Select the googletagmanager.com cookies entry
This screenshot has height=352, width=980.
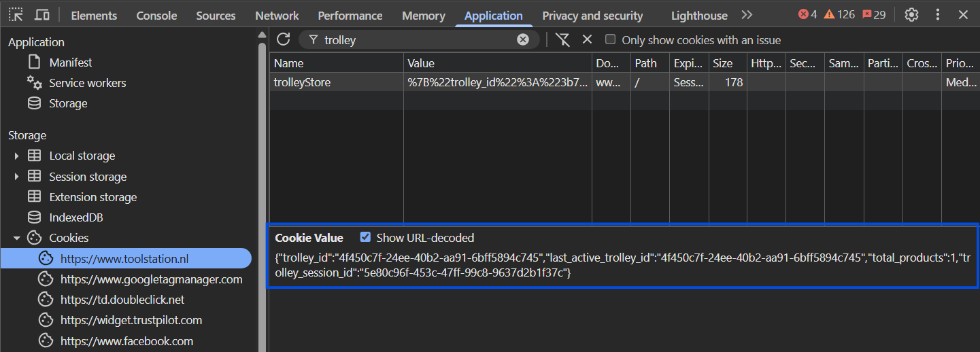151,279
